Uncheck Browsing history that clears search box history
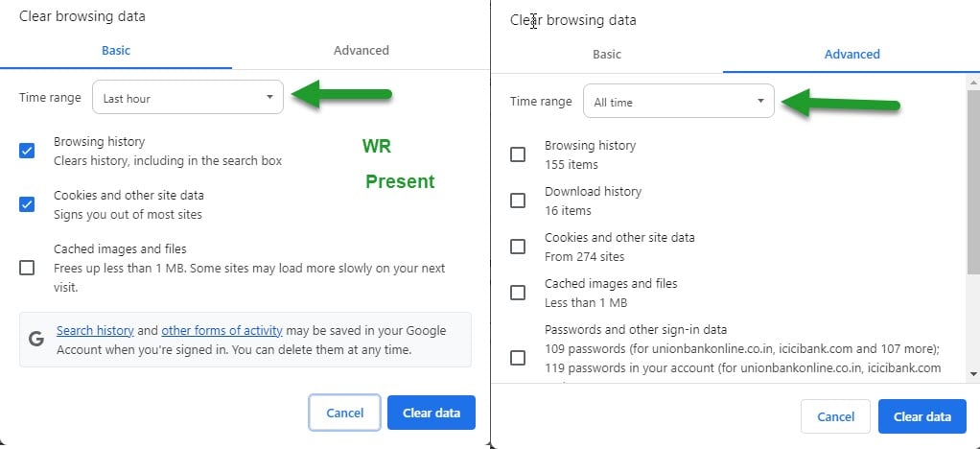980x449 pixels. (27, 151)
